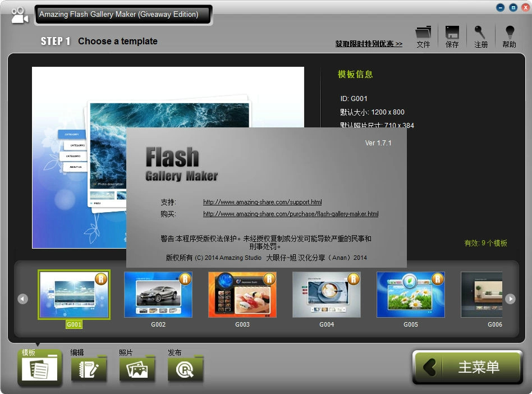Click the '有效: 9 个模板' count text
The image size is (532, 394).
pyautogui.click(x=485, y=243)
